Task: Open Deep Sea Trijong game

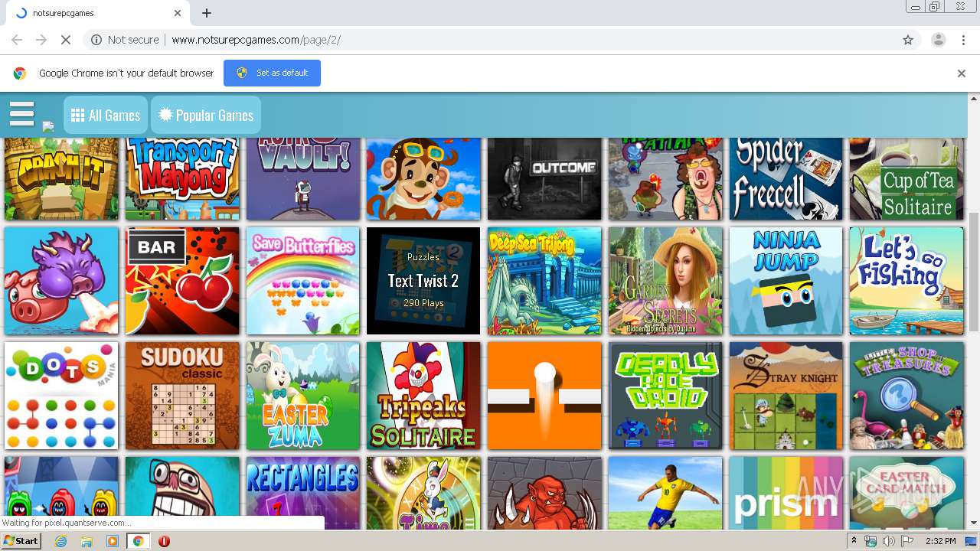Action: point(544,281)
